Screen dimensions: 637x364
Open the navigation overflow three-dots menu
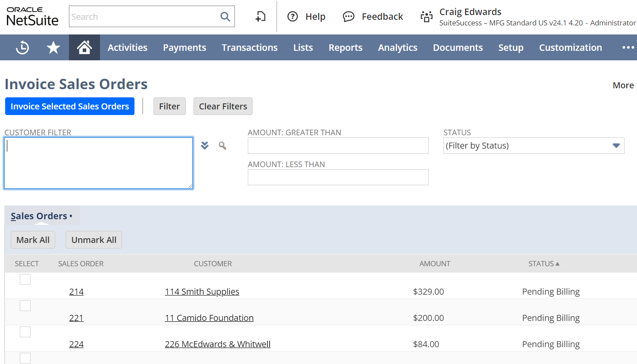(x=628, y=47)
